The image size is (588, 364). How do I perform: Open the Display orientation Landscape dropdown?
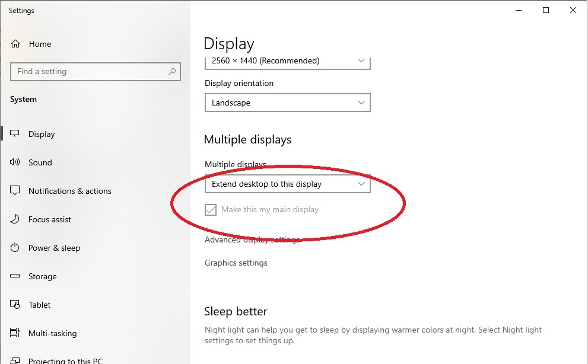pos(288,103)
